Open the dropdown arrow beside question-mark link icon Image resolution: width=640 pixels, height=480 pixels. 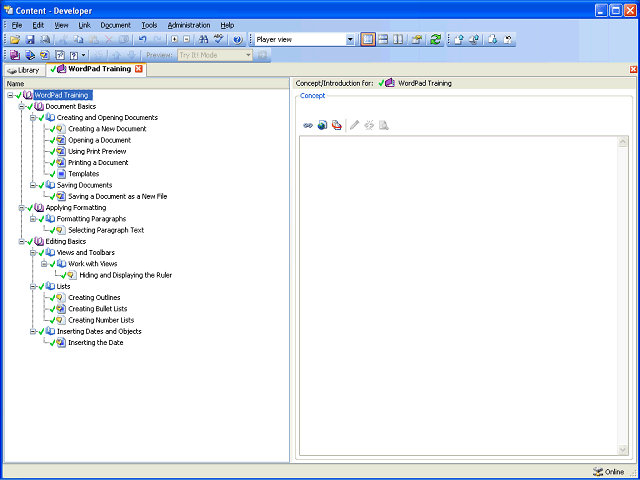(83, 55)
